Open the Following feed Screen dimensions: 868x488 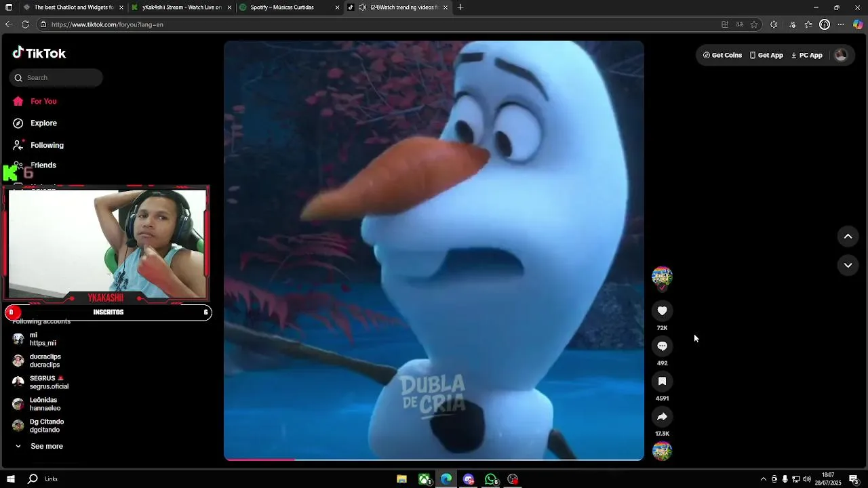38,145
